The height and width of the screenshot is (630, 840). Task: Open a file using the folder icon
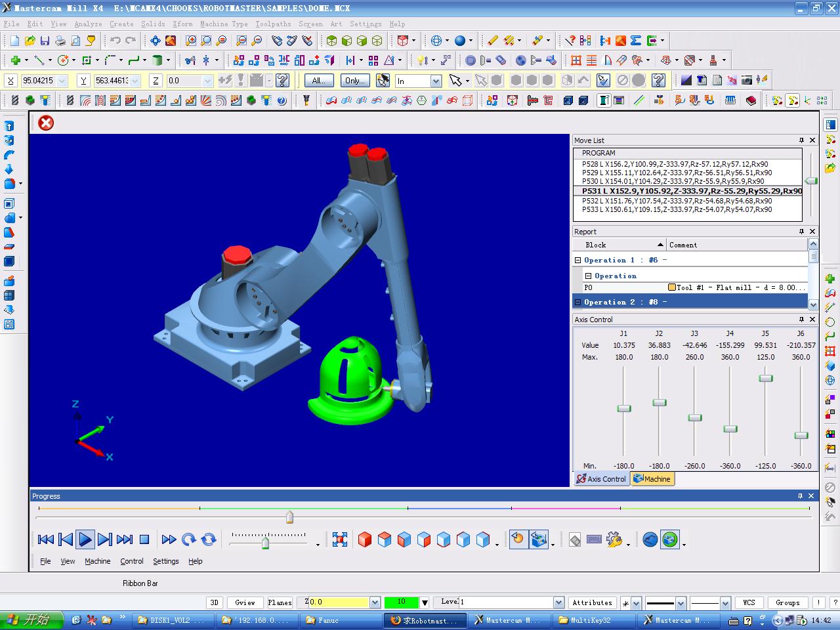coord(30,41)
